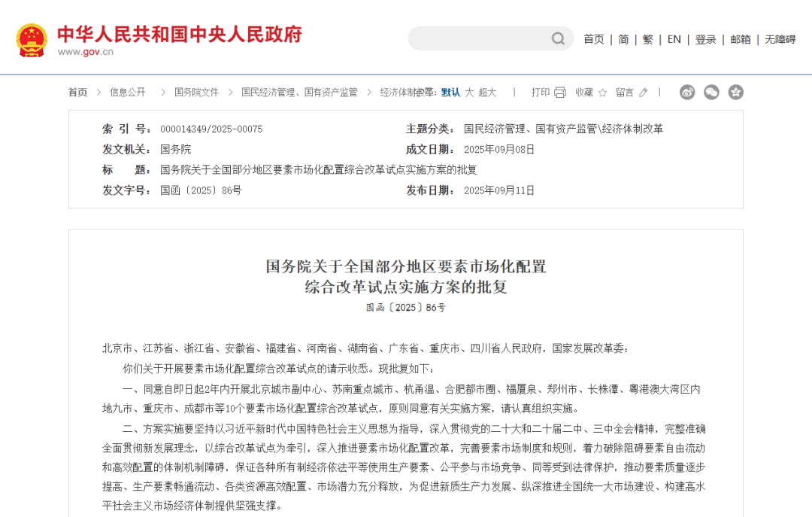Click index number 000014349/2025-00075

pos(211,129)
